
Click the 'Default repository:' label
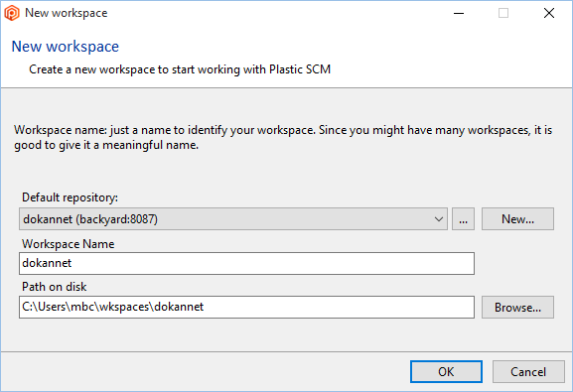(x=70, y=197)
